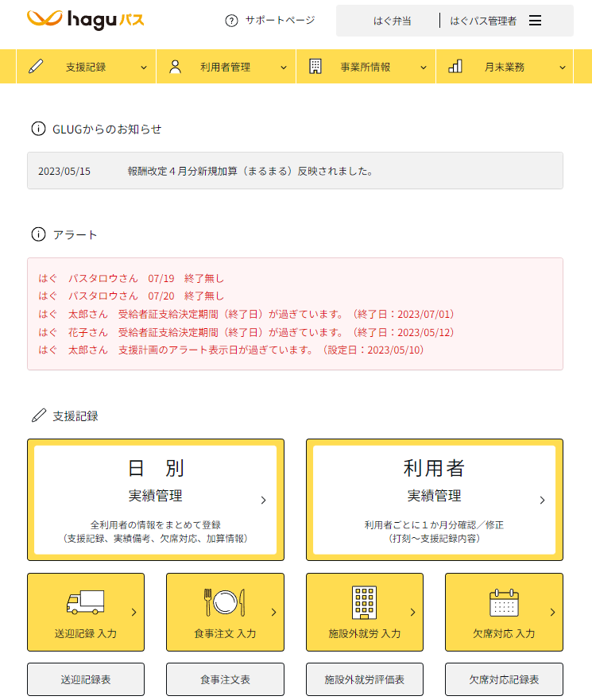592x700 pixels.
Task: Open the hamburger menu icon
Action: (x=535, y=21)
